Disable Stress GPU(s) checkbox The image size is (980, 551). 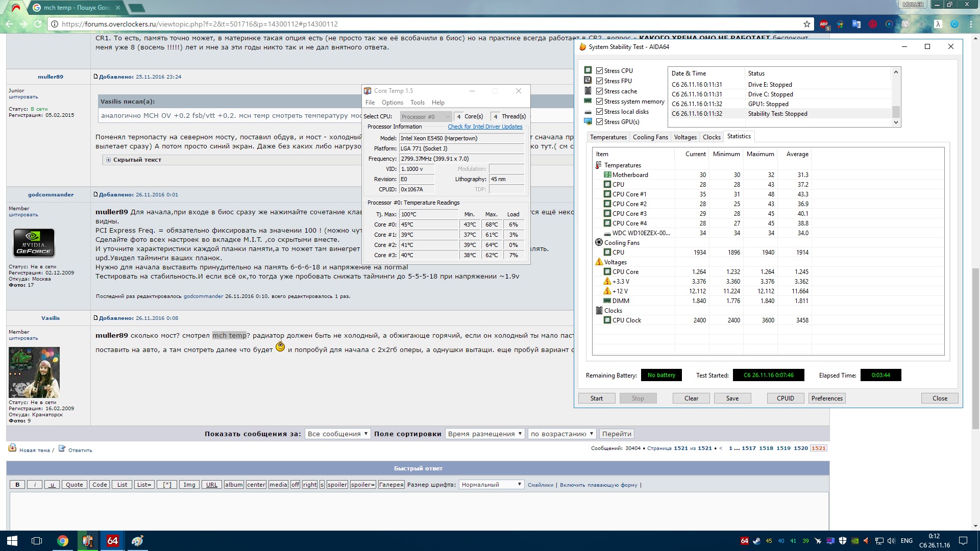click(x=600, y=122)
